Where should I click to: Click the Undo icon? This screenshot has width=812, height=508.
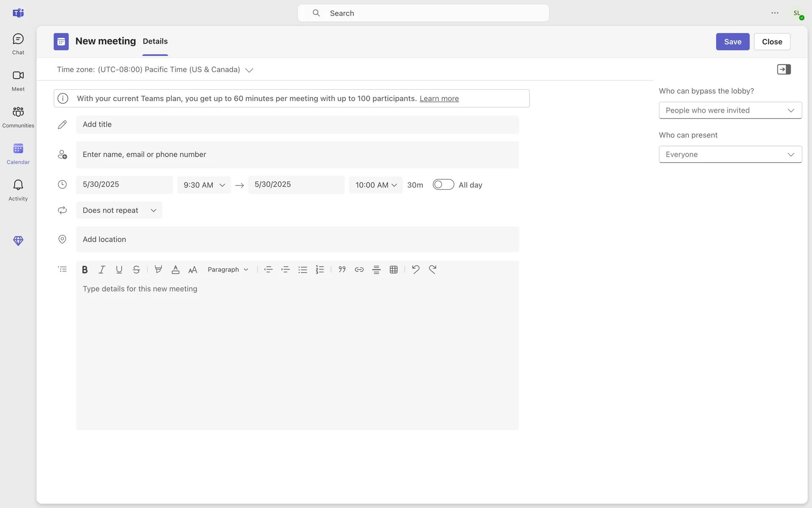(x=415, y=270)
